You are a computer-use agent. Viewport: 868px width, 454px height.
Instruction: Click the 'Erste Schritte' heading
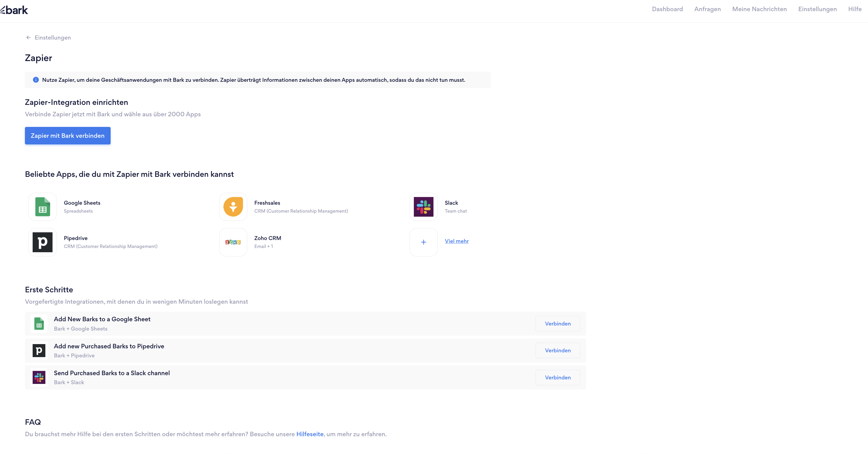coord(49,290)
